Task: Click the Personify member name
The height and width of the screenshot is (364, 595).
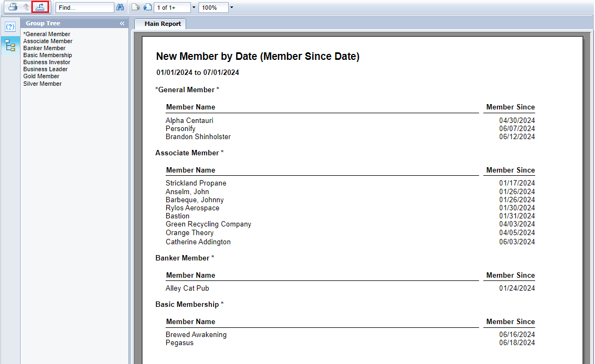Action: tap(181, 128)
